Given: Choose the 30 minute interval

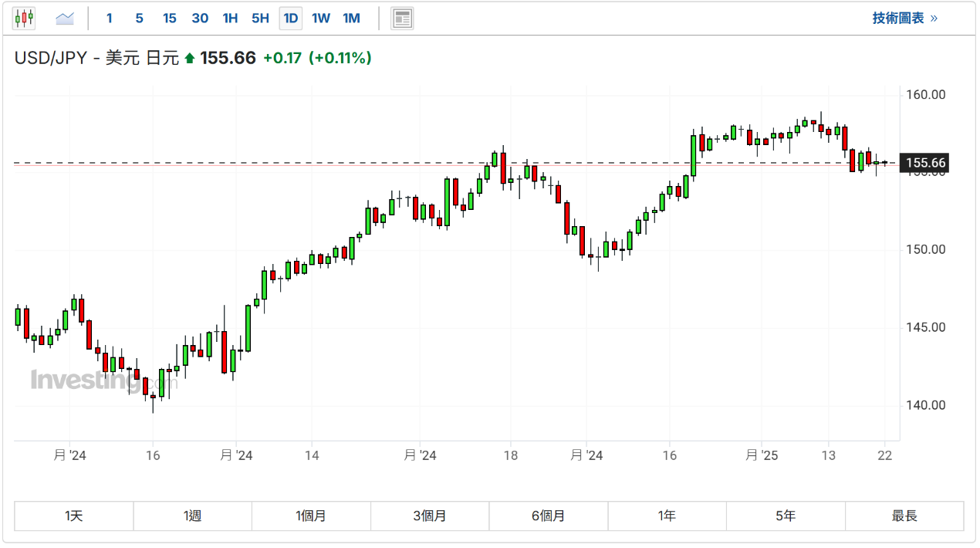Looking at the screenshot, I should click(x=200, y=18).
